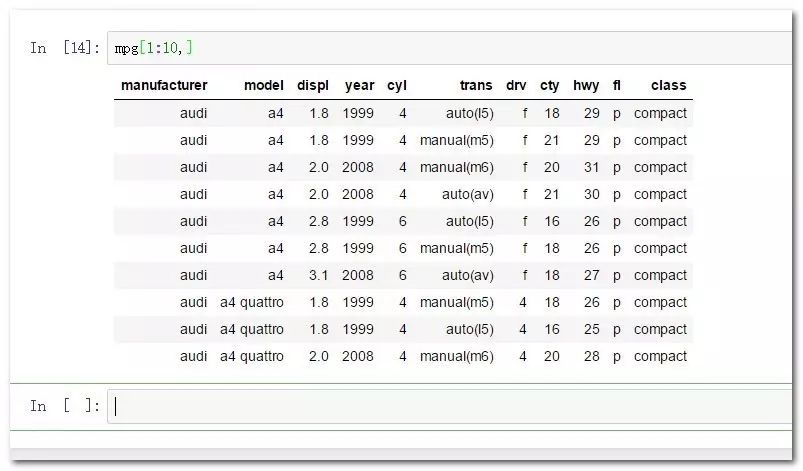Click the first a4 quattro model cell
The width and height of the screenshot is (803, 471).
252,303
